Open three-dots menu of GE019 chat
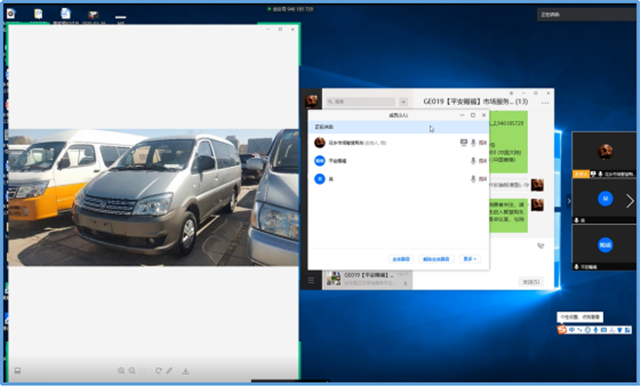Image resolution: width=640 pixels, height=387 pixels. 545,103
